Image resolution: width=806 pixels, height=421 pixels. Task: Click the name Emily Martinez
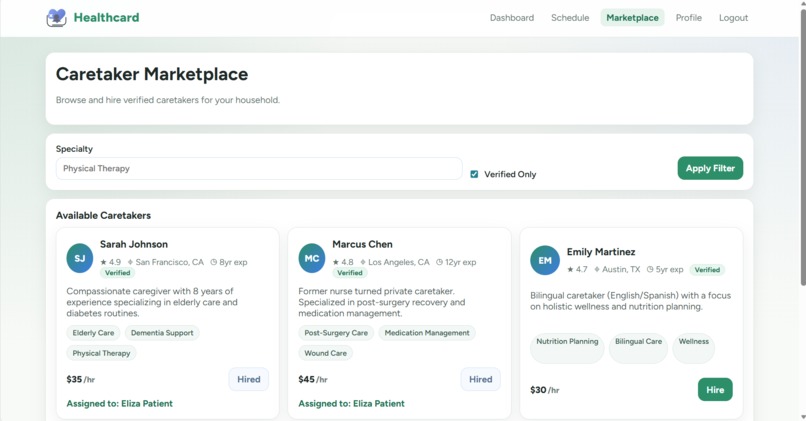coord(601,252)
